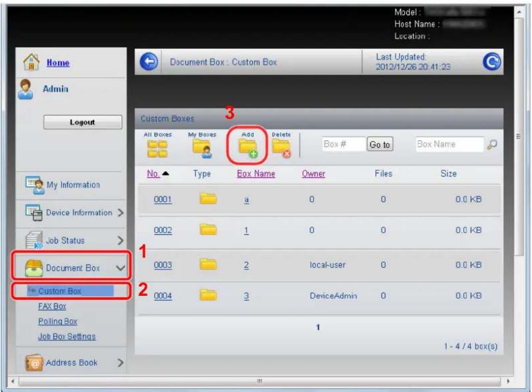Image resolution: width=532 pixels, height=392 pixels.
Task: Click page number 1 in pagination
Action: (x=318, y=328)
